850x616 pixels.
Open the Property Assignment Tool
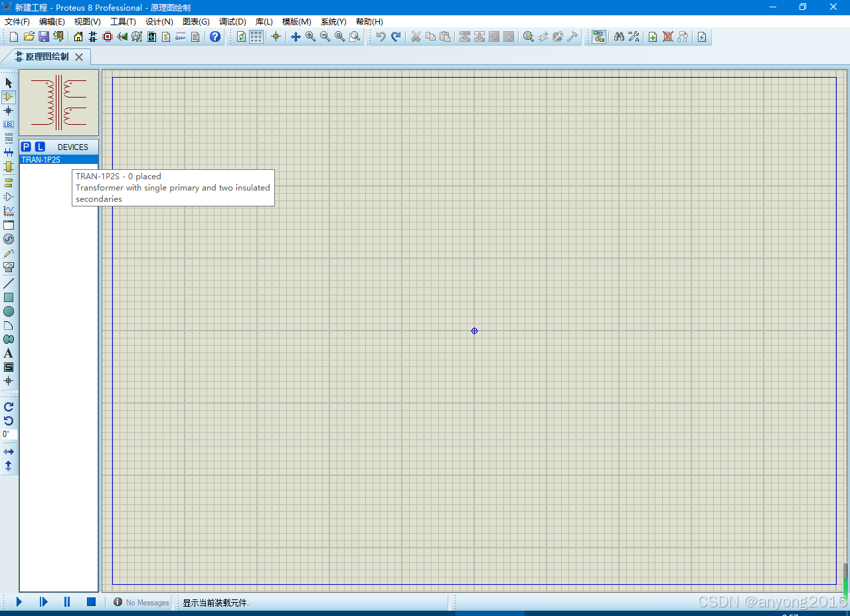(634, 37)
